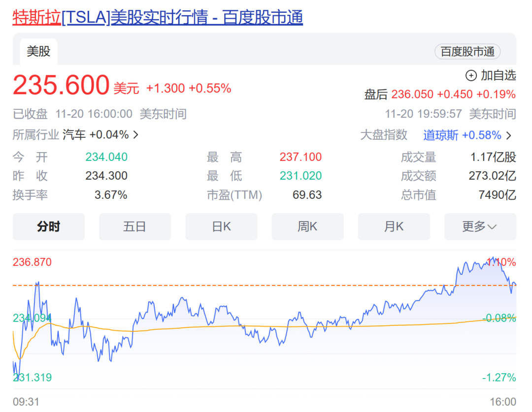Click the chart axis label 1.10%

pos(501,262)
